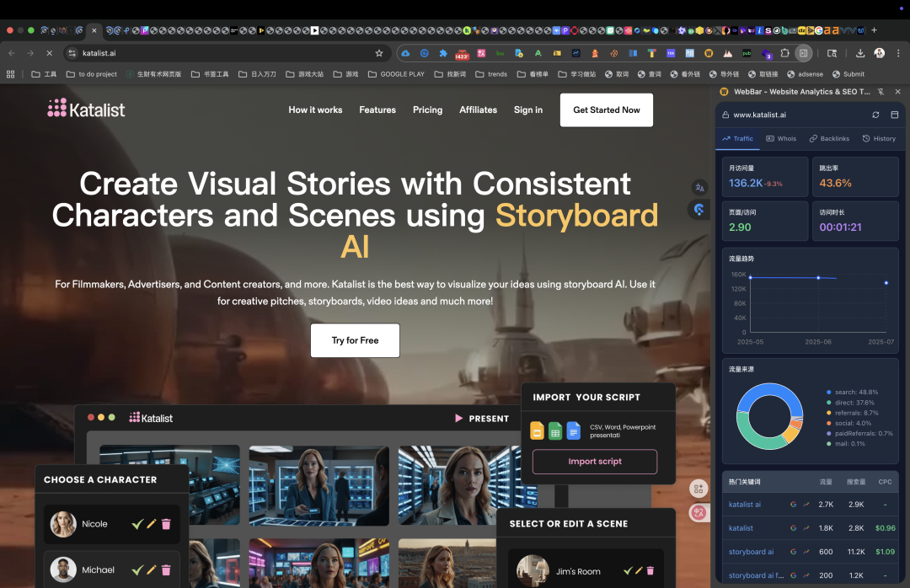Click Google icon in 'storyboard ai f...' row
910x588 pixels.
[x=794, y=575]
